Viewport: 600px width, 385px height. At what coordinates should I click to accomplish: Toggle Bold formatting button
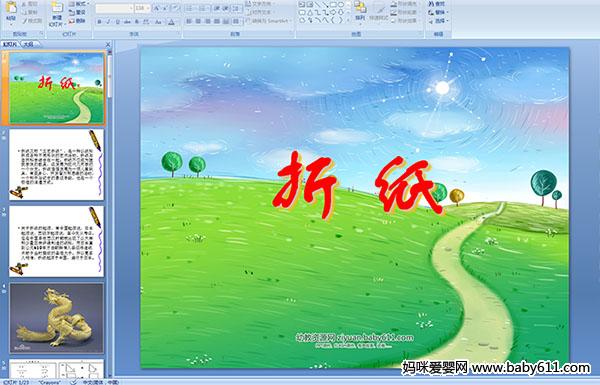[99, 22]
